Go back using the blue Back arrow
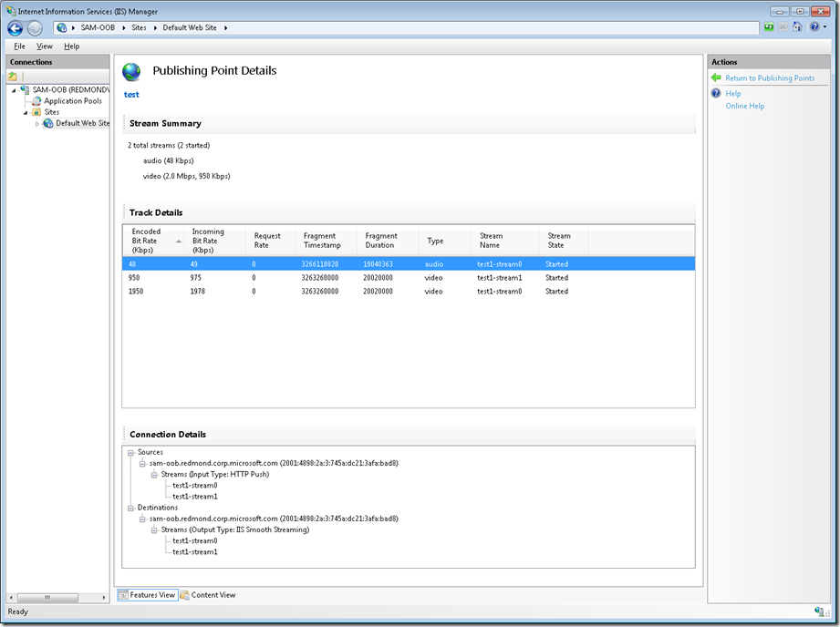840x627 pixels. (x=15, y=28)
